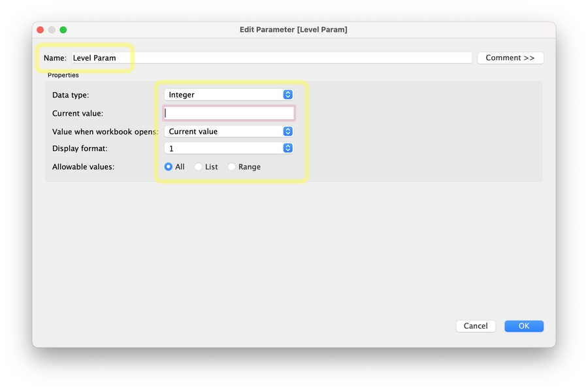This screenshot has height=390, width=588.
Task: Click the Data type dropdown stepper arrows
Action: click(x=287, y=94)
